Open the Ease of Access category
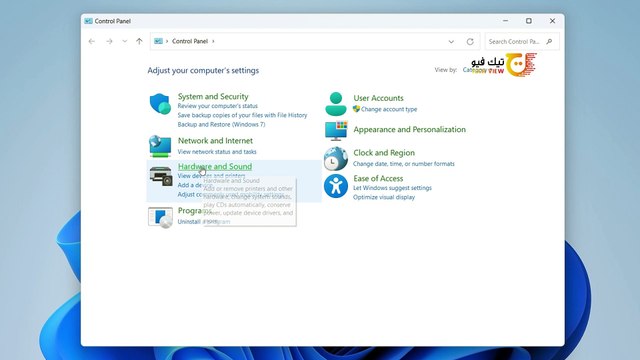The height and width of the screenshot is (360, 640). [x=378, y=178]
